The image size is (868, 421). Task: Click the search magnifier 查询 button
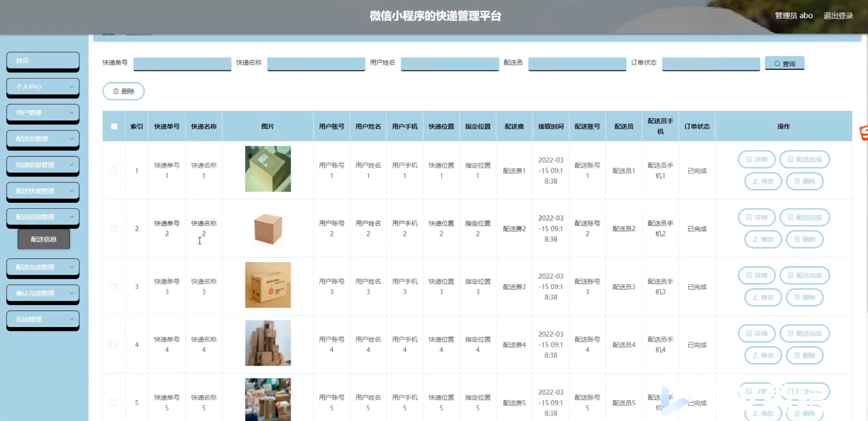coord(784,64)
